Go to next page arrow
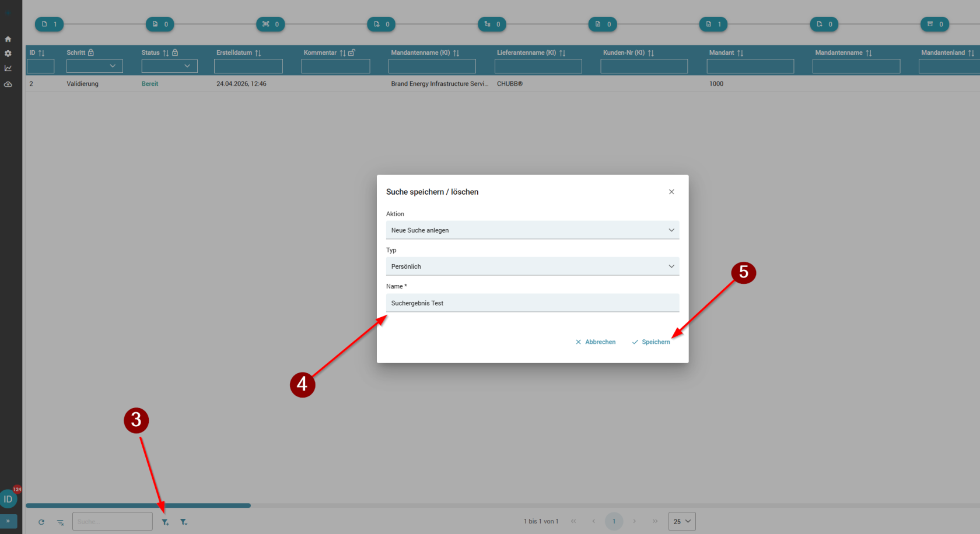Image resolution: width=980 pixels, height=534 pixels. [635, 521]
